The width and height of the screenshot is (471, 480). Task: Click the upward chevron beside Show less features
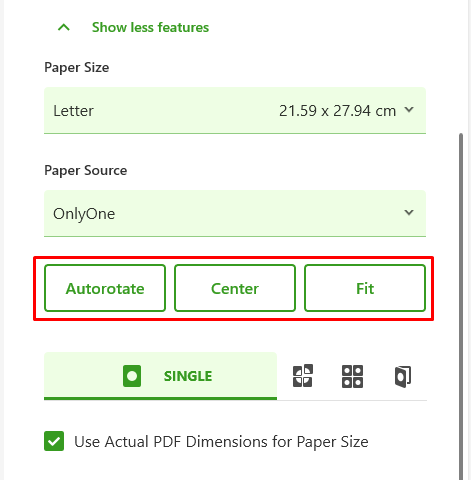(x=64, y=27)
